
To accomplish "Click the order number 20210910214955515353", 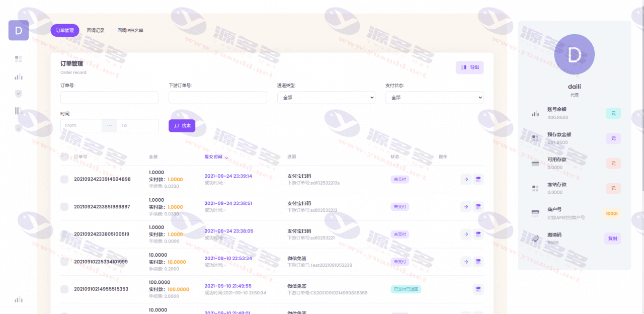I will point(101,289).
